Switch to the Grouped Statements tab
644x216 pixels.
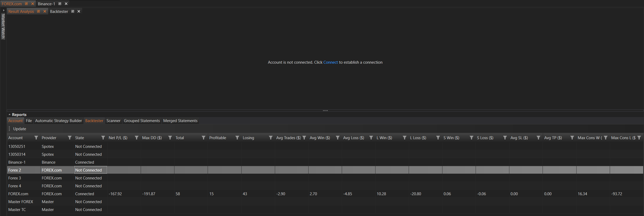142,121
